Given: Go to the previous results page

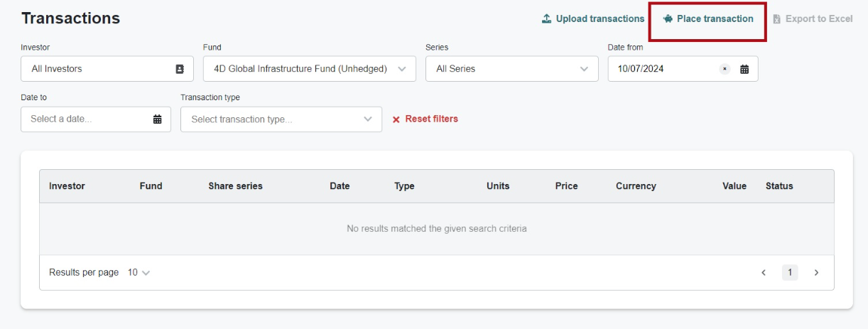Looking at the screenshot, I should [764, 273].
